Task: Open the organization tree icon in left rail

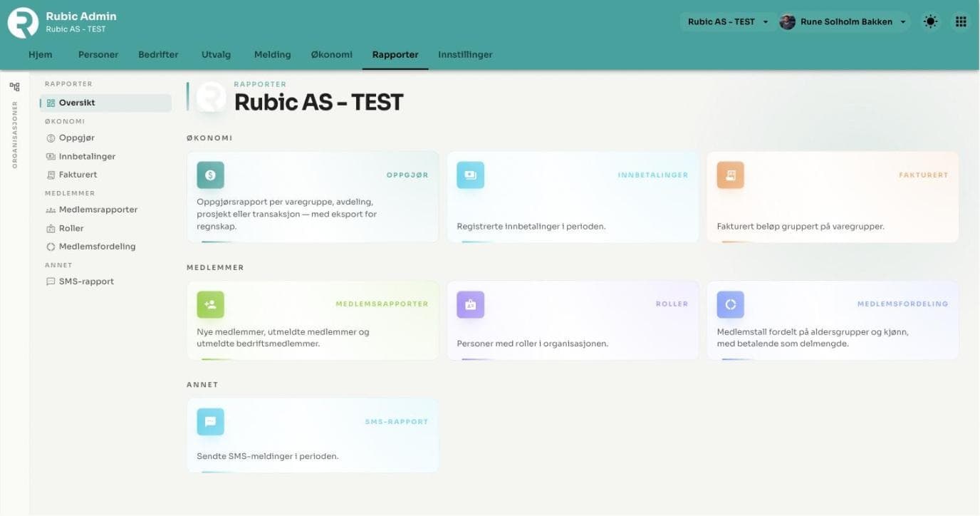Action: [14, 87]
